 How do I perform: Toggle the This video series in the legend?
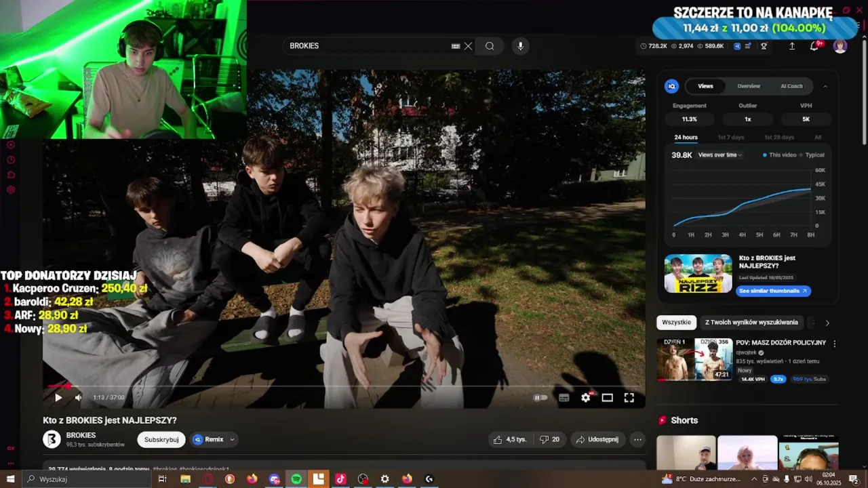[779, 155]
